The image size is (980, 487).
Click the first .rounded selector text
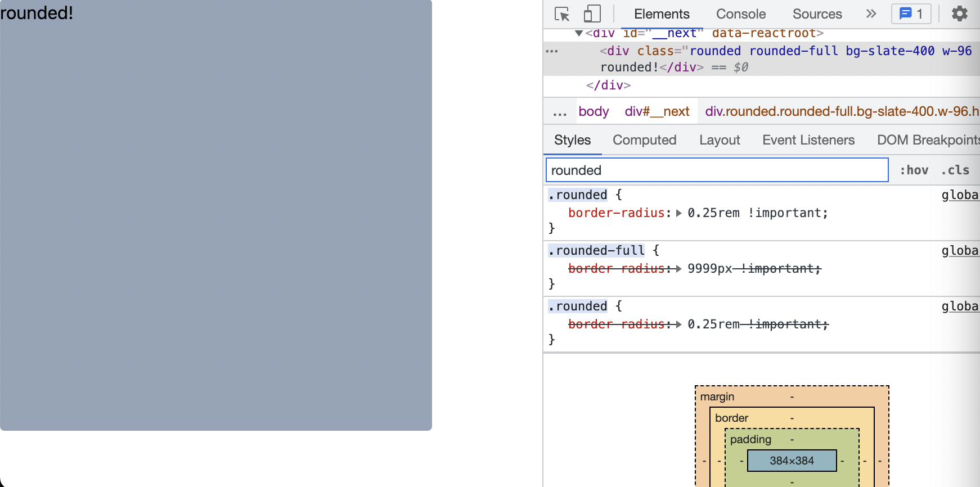click(x=578, y=195)
